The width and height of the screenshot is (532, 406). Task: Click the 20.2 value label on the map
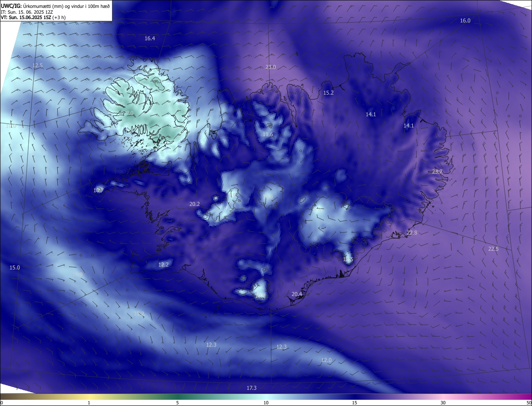195,204
